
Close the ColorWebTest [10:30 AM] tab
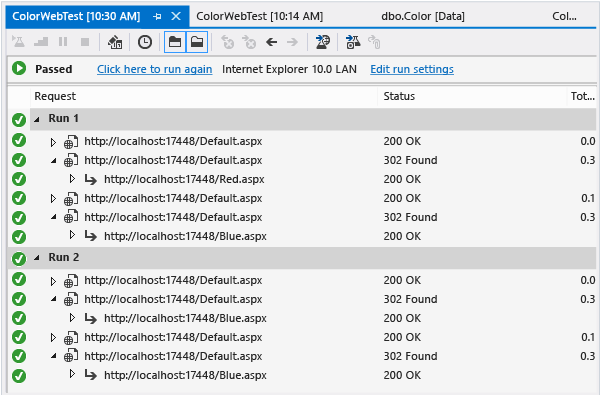(x=176, y=16)
